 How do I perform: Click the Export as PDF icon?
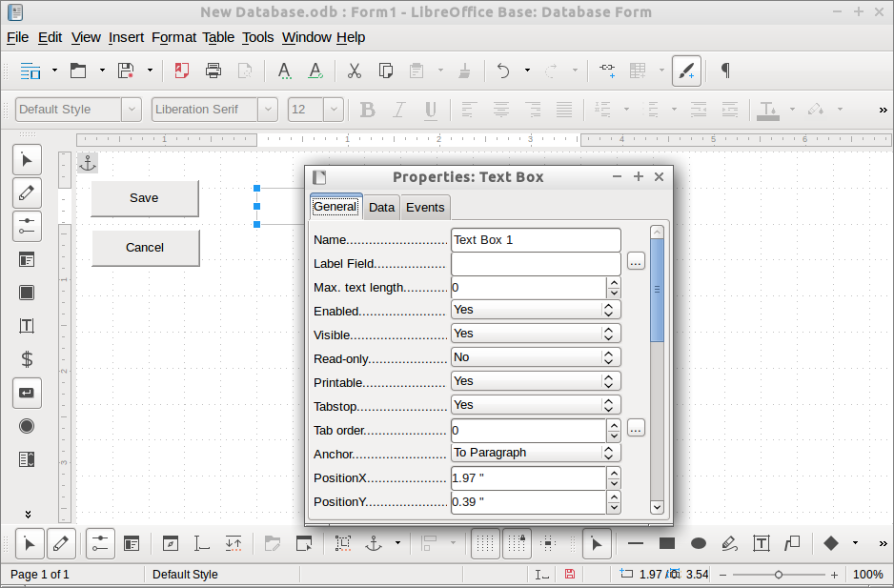182,71
